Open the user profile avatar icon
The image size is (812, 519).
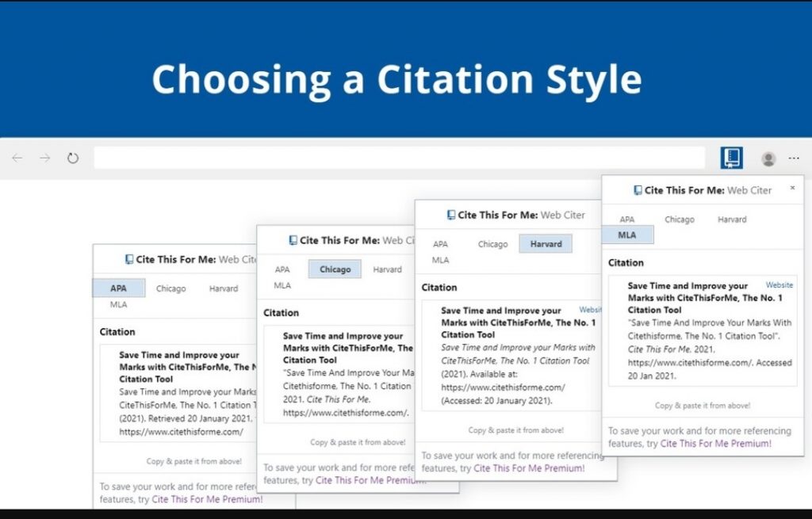click(x=768, y=158)
